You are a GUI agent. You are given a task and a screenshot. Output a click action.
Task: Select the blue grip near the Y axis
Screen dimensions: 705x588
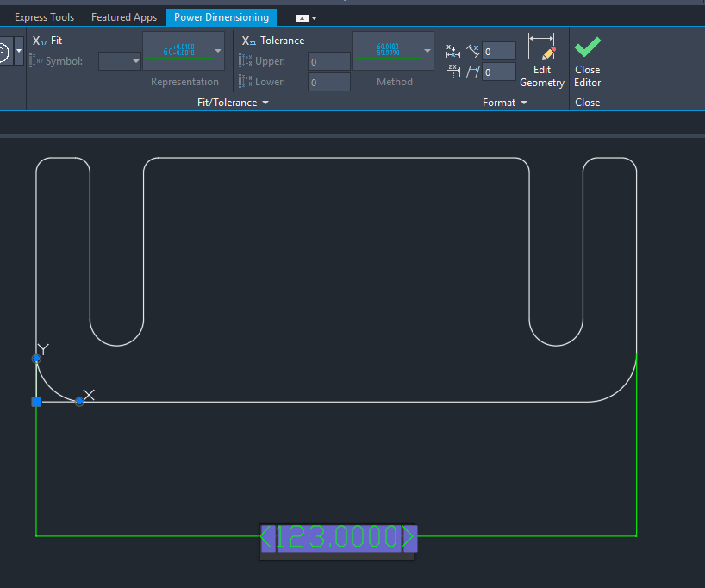[36, 359]
